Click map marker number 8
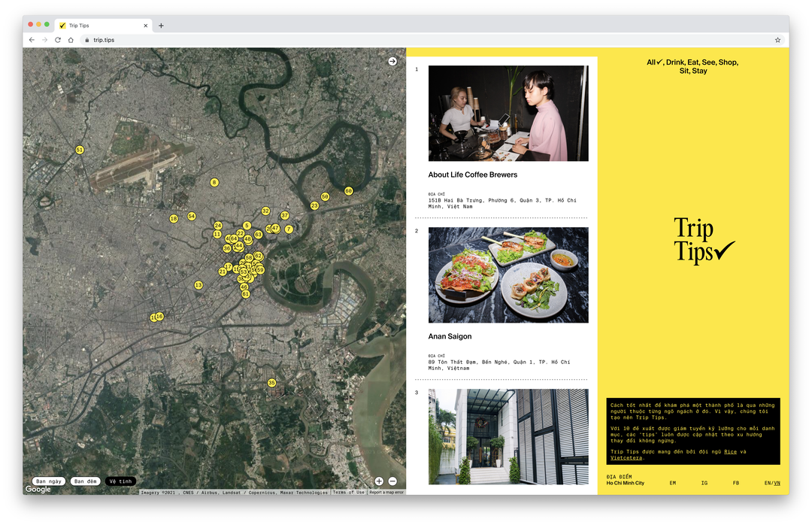 [x=214, y=183]
